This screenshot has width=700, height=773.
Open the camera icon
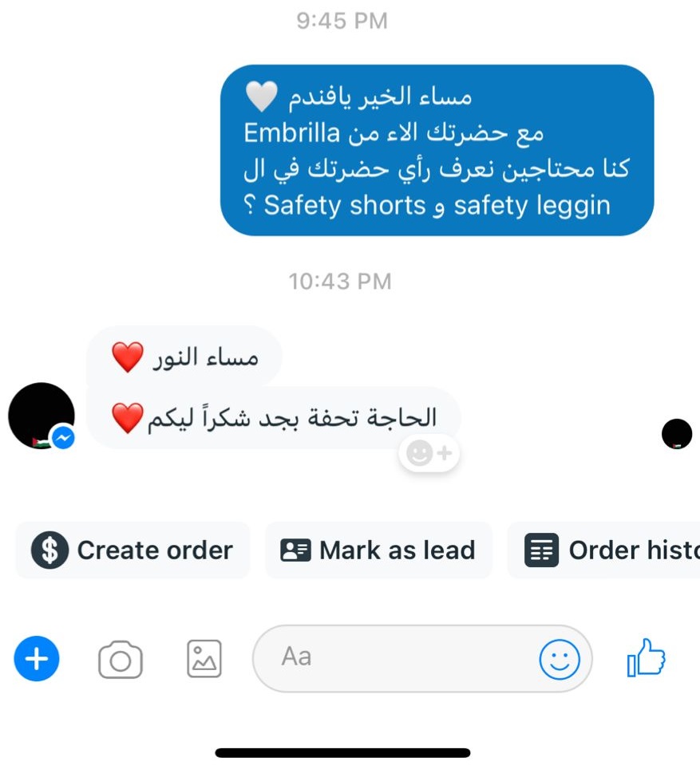click(x=121, y=660)
